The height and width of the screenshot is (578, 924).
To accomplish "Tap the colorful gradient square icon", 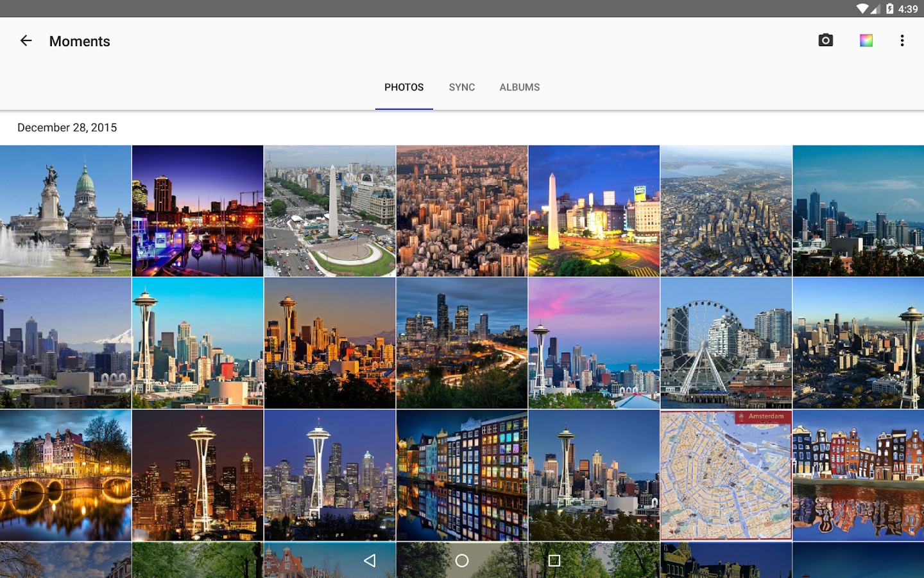I will (866, 41).
